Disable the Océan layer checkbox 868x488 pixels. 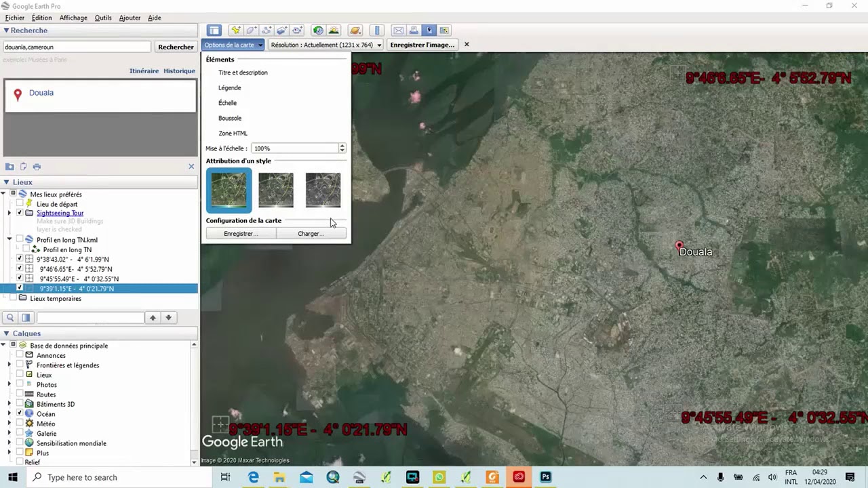coord(20,413)
